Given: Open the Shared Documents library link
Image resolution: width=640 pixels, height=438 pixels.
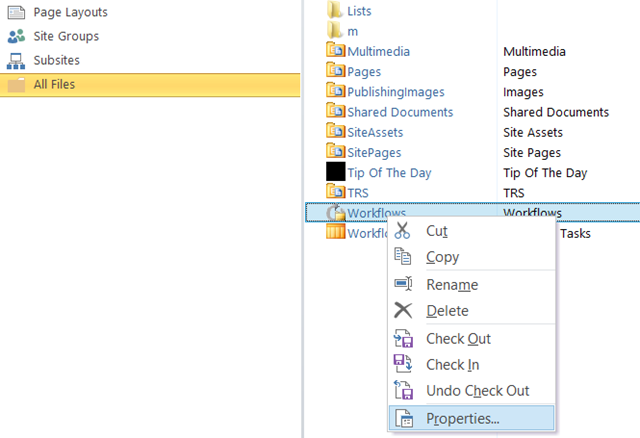Looking at the screenshot, I should pos(400,112).
